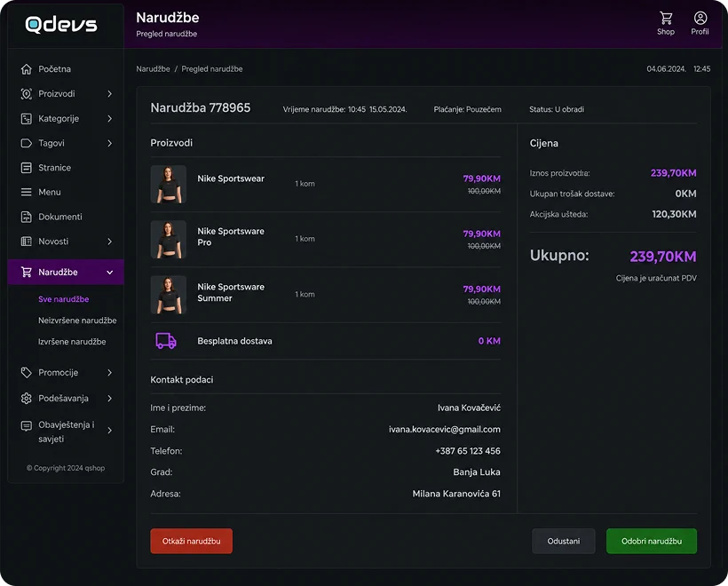
Task: Click the 04.06.2024. date in header
Action: pyautogui.click(x=666, y=68)
